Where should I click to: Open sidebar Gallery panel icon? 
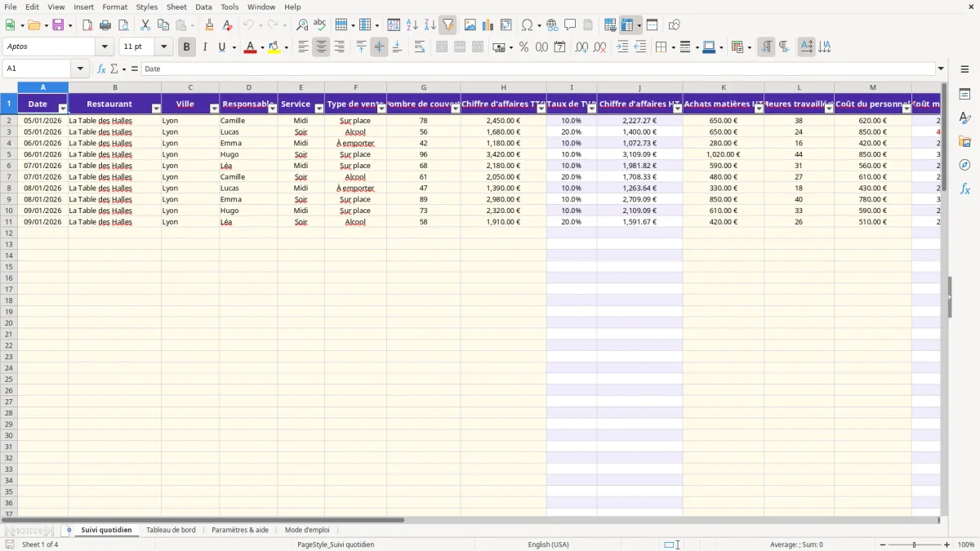(964, 142)
